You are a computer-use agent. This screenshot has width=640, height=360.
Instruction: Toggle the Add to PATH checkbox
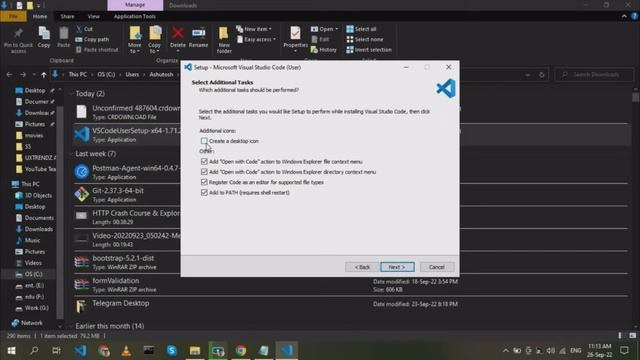[204, 192]
